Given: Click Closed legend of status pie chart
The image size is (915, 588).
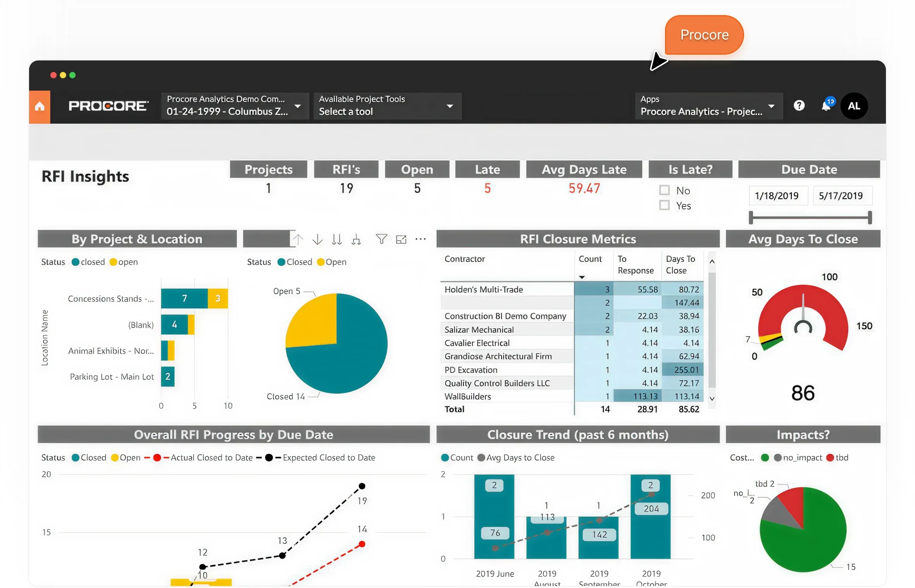Looking at the screenshot, I should point(295,262).
